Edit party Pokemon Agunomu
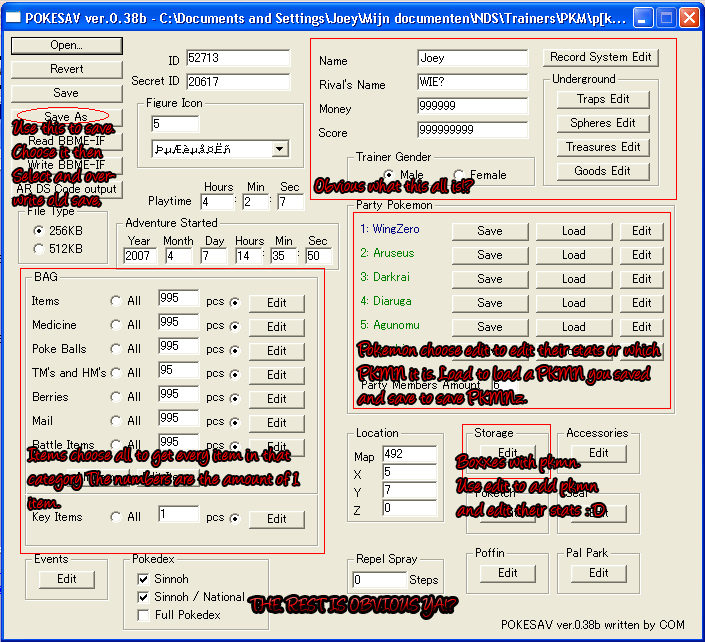705x642 pixels. coord(641,327)
